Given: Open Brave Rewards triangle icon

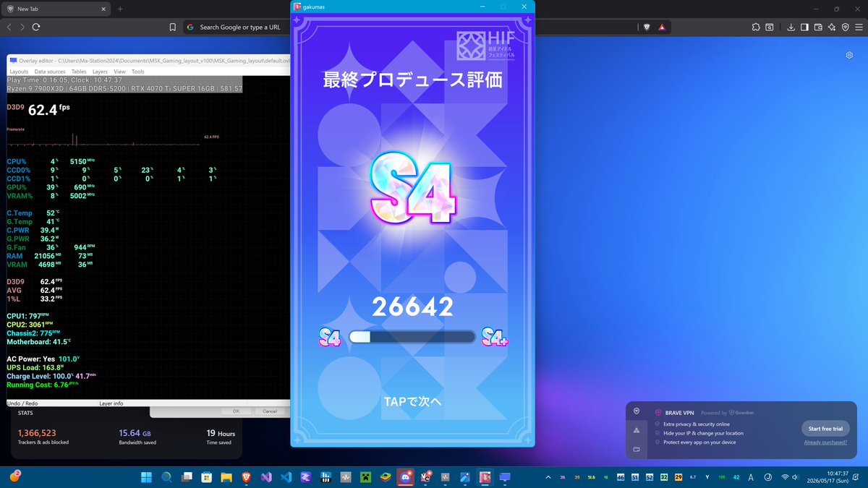Looking at the screenshot, I should 661,27.
